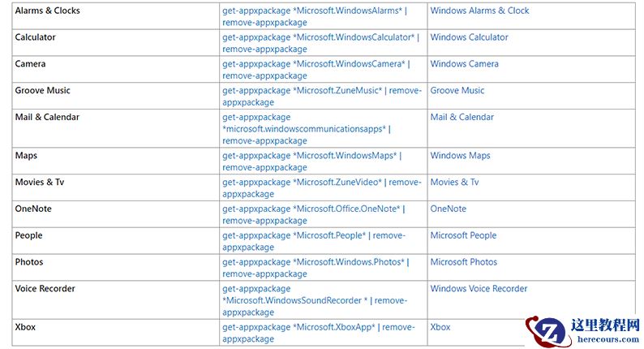Click the Movies & Tv link in the right column
The image size is (644, 349).
click(454, 182)
